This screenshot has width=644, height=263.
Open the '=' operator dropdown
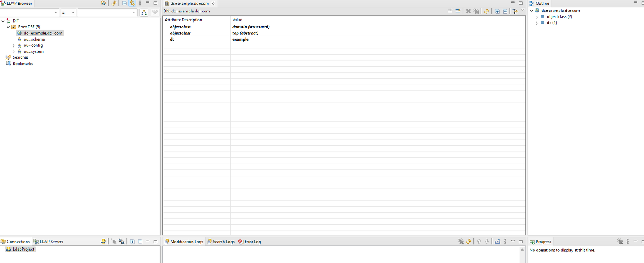click(x=68, y=12)
